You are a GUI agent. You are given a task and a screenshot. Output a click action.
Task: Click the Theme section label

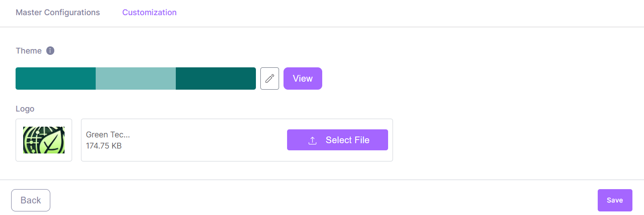28,51
